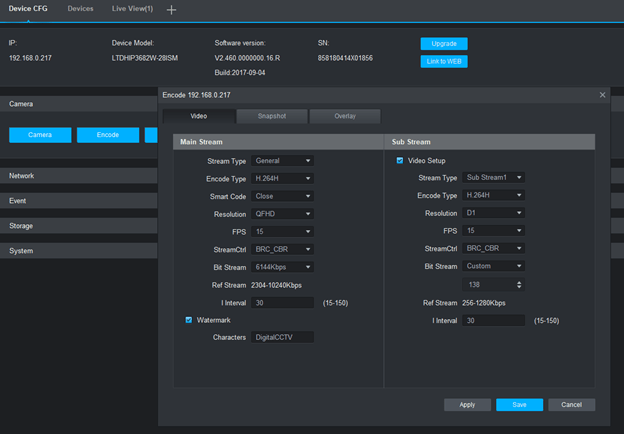Screen dimensions: 624x434
Task: Click the Link to WEB button
Action: pyautogui.click(x=443, y=61)
